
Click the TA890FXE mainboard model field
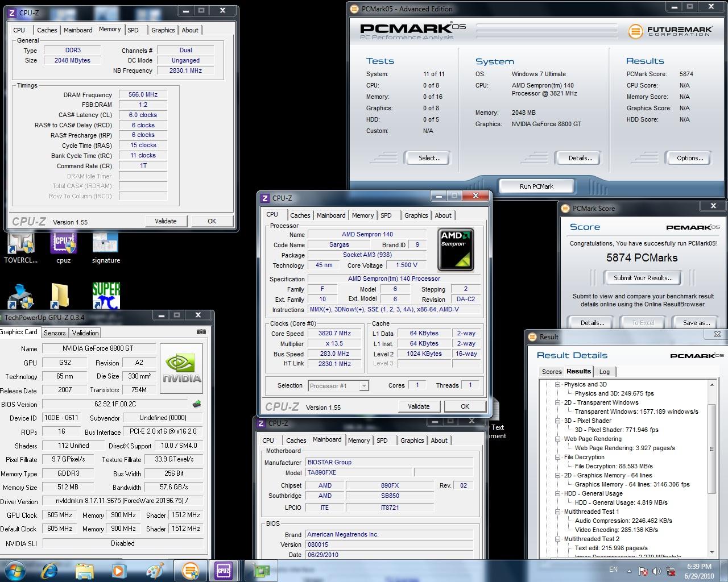tap(359, 473)
